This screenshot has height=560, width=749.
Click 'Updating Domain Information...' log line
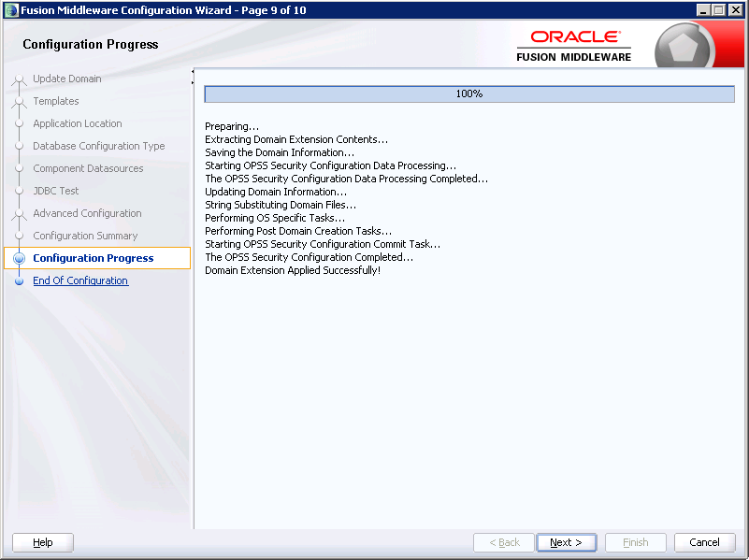(276, 192)
